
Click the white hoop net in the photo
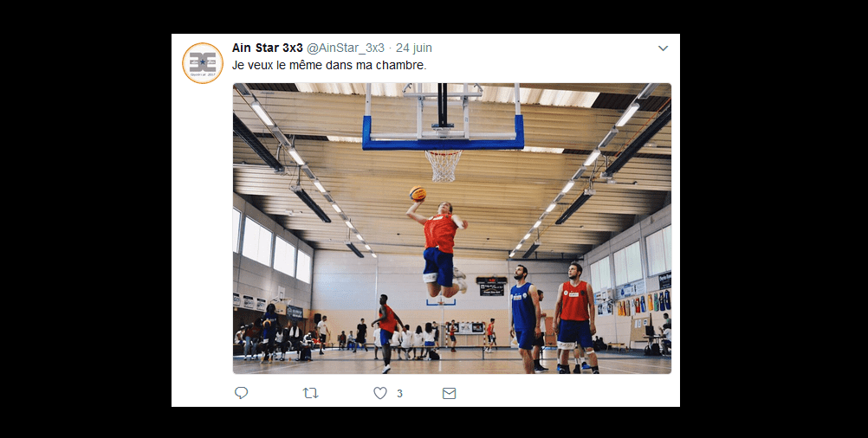point(443,166)
